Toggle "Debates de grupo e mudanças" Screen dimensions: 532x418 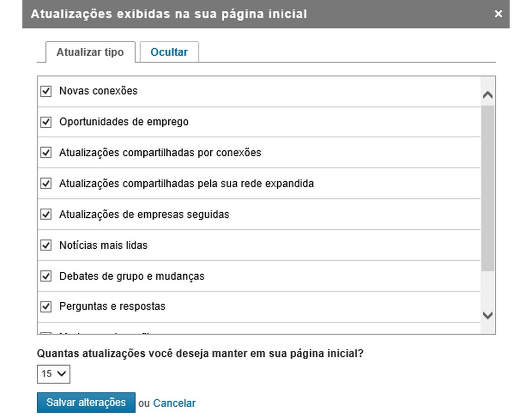(x=46, y=275)
